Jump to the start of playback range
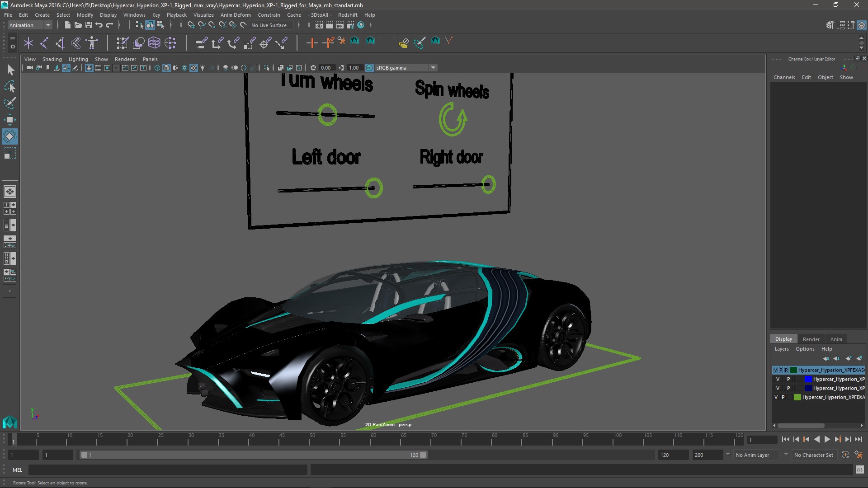The width and height of the screenshot is (868, 488). pyautogui.click(x=785, y=439)
